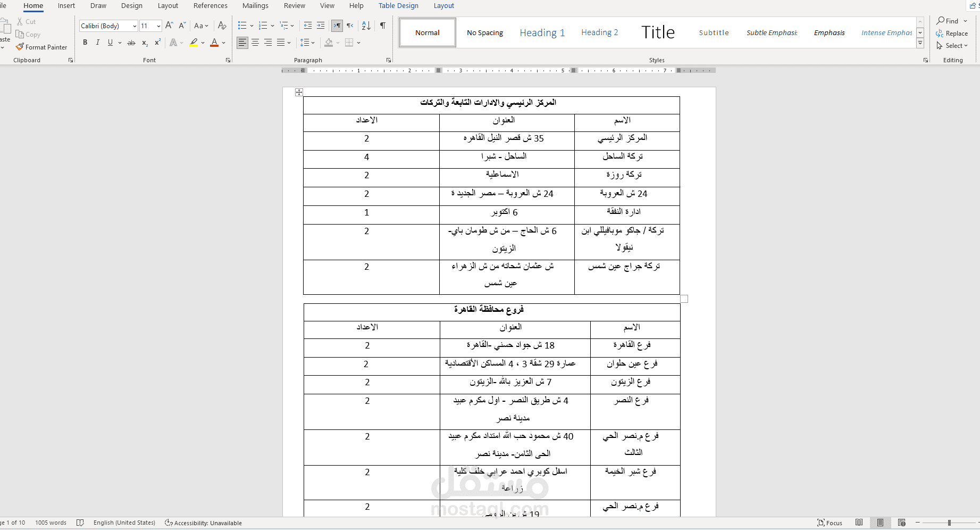This screenshot has width=980, height=530.
Task: Switch to Print Layout view
Action: tap(880, 523)
